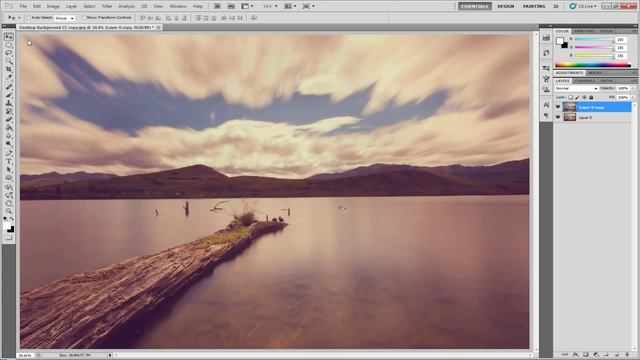Image resolution: width=640 pixels, height=360 pixels.
Task: Select the Zoom tool
Action: click(9, 211)
